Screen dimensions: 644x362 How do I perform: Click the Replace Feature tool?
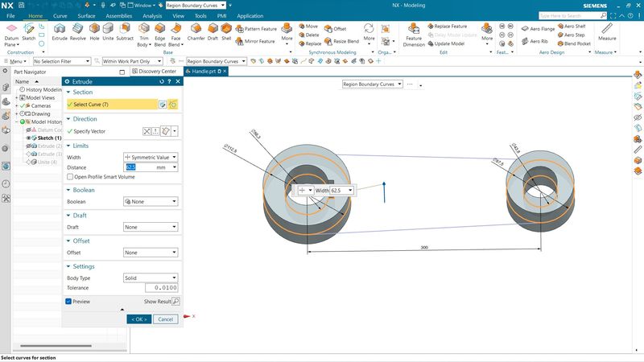(448, 26)
